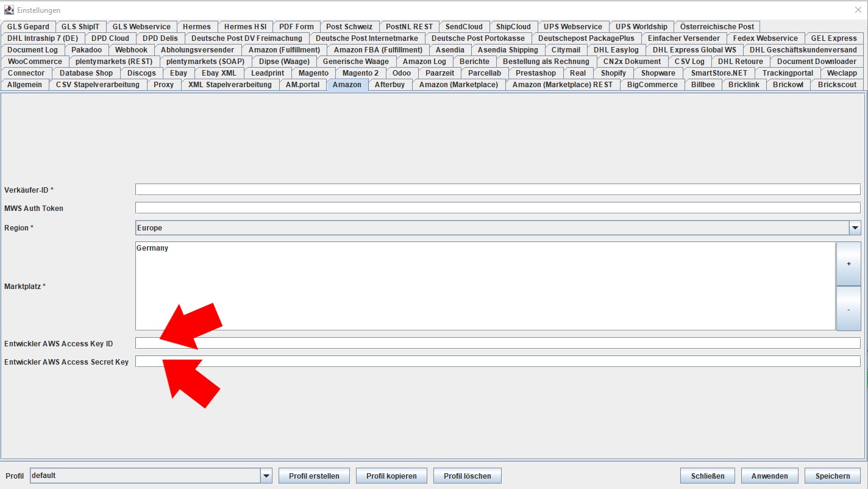The image size is (868, 489).
Task: Switch to UPS Webservice tab
Action: click(573, 27)
